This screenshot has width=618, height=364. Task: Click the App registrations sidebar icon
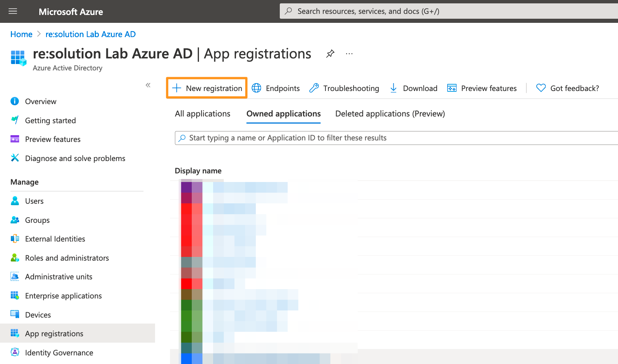pyautogui.click(x=15, y=333)
